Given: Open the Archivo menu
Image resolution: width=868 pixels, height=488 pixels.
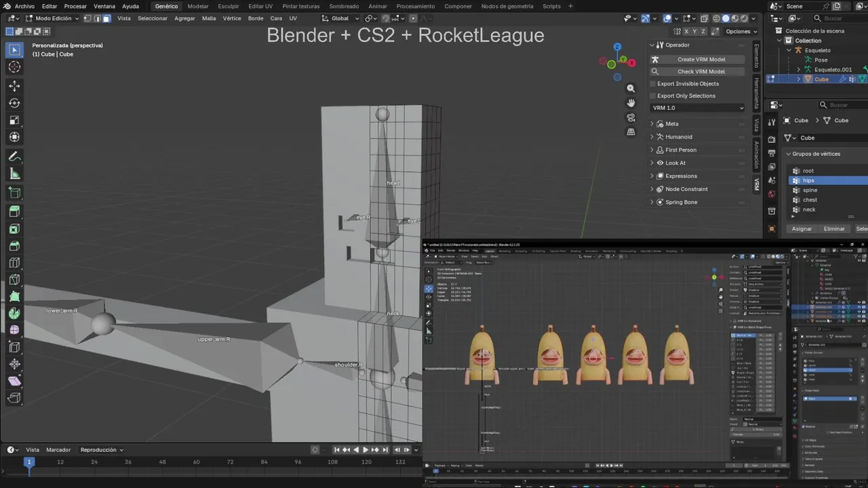Looking at the screenshot, I should click(x=24, y=6).
